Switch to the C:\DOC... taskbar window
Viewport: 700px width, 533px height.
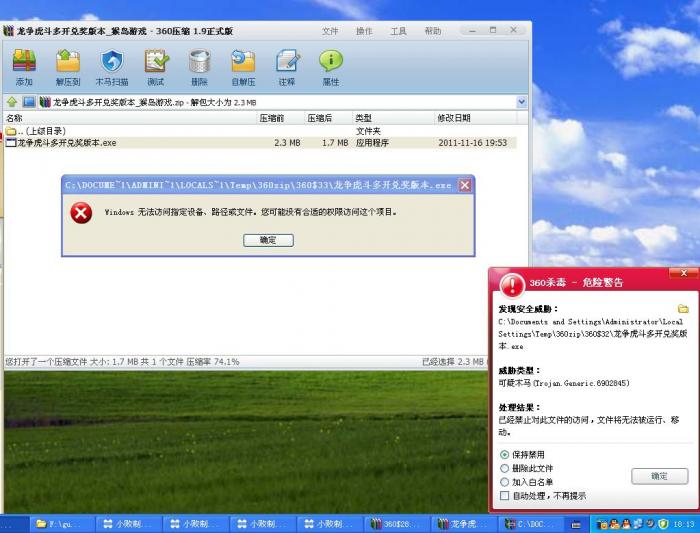pos(531,524)
